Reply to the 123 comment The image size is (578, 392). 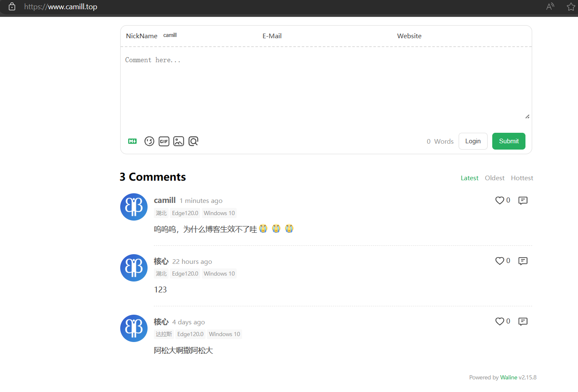[523, 261]
